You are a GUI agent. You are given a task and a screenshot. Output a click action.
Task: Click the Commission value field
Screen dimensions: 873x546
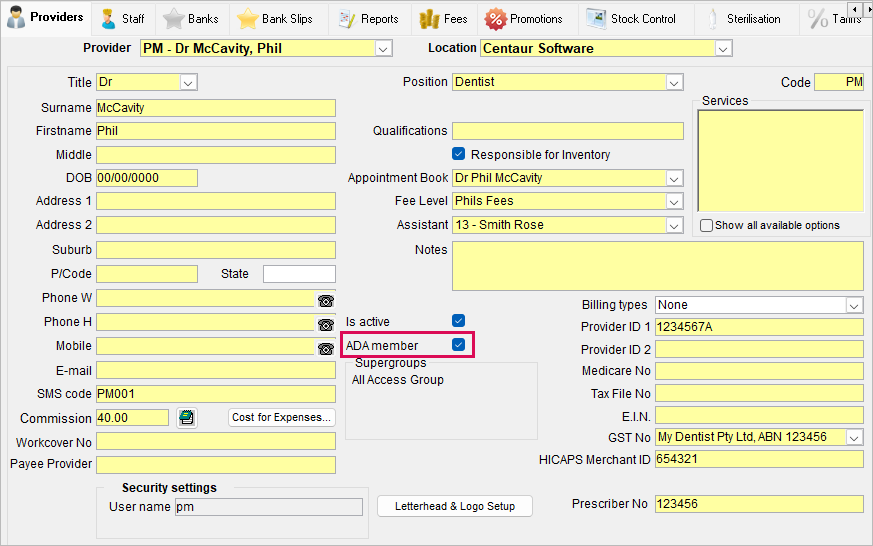133,417
